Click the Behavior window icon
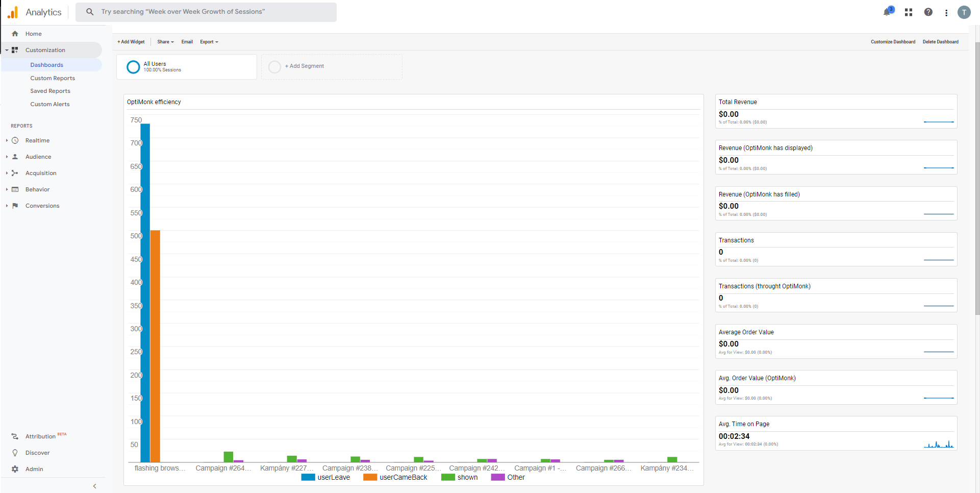980x493 pixels. (x=15, y=189)
